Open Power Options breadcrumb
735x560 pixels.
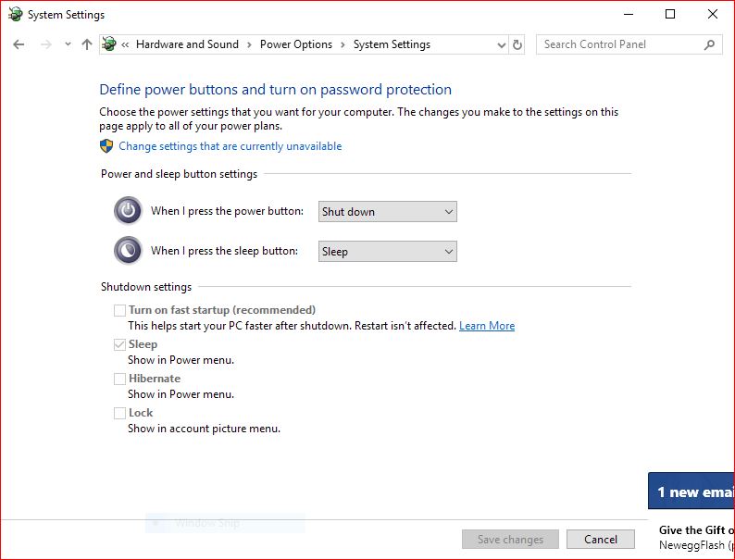296,44
